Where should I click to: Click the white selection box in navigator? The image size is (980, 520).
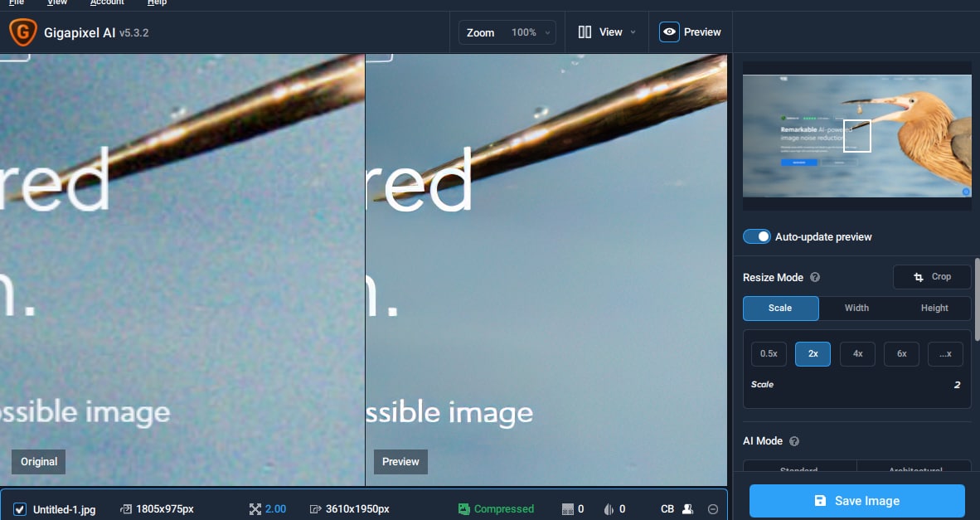(x=856, y=136)
